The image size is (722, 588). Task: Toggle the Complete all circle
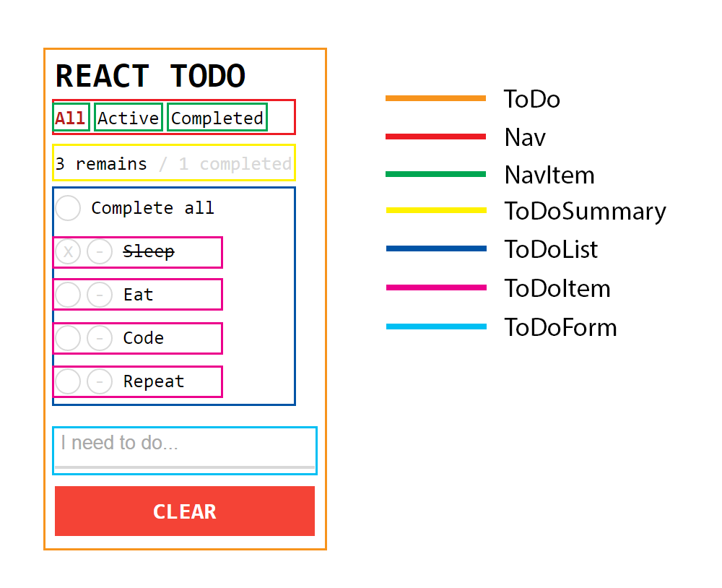[68, 208]
